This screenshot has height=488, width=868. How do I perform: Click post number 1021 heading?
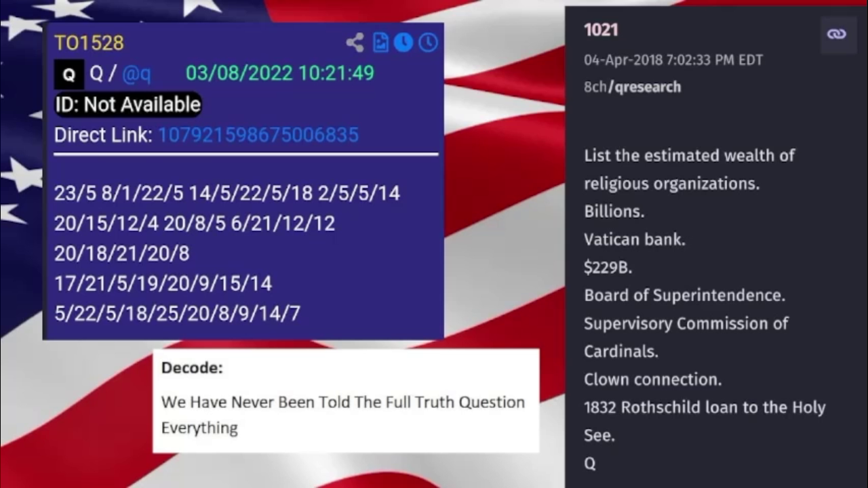601,30
